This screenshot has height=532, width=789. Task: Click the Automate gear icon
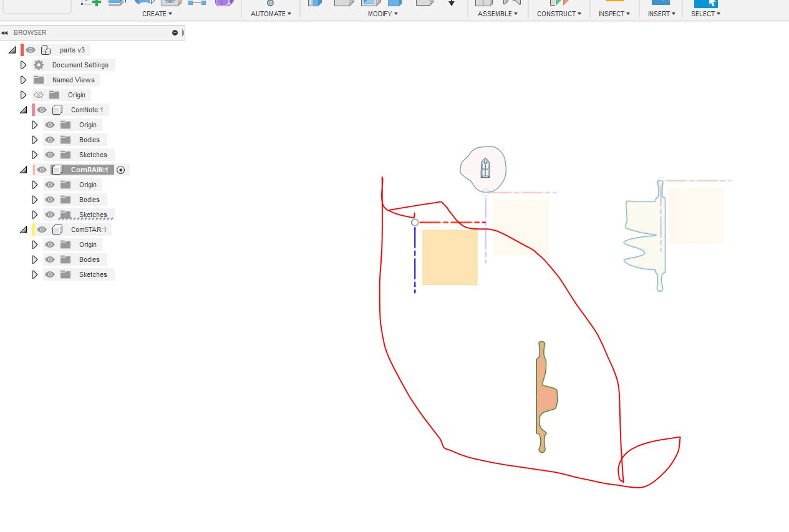point(270,2)
